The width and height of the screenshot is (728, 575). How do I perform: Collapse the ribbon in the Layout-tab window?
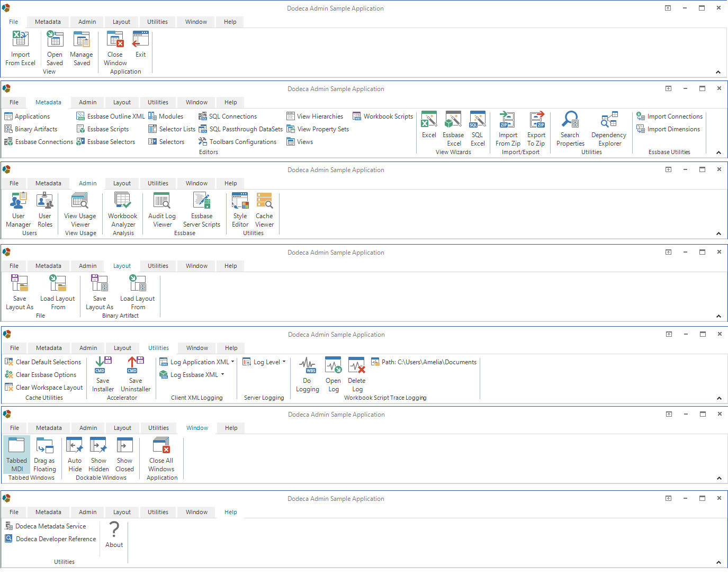[x=718, y=316]
